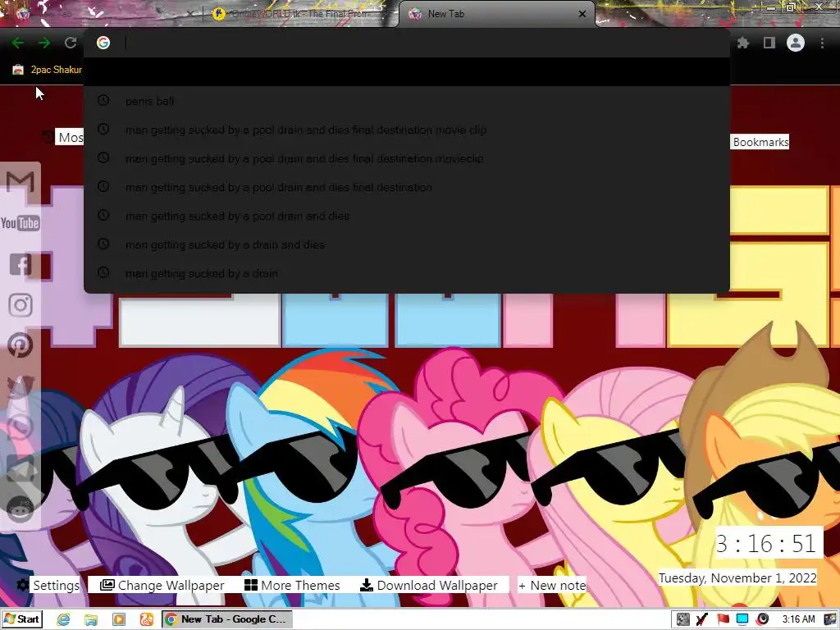Launch the media player taskbar icon

pyautogui.click(x=119, y=619)
